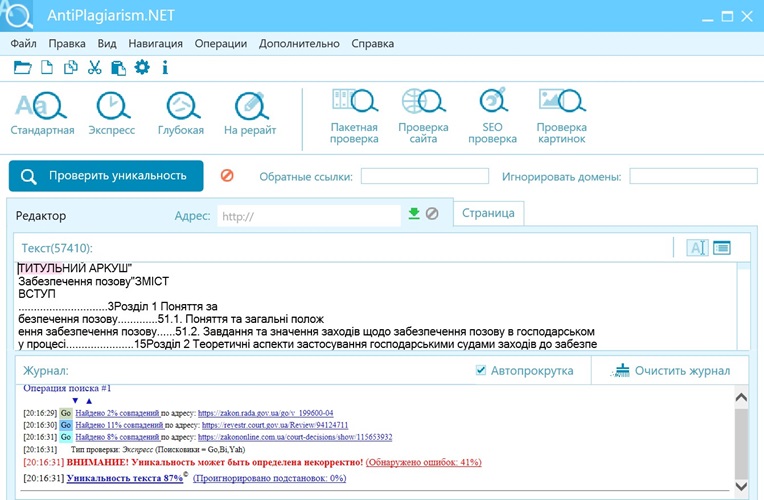Copy text using the copy icon
The width and height of the screenshot is (764, 500).
tap(71, 67)
